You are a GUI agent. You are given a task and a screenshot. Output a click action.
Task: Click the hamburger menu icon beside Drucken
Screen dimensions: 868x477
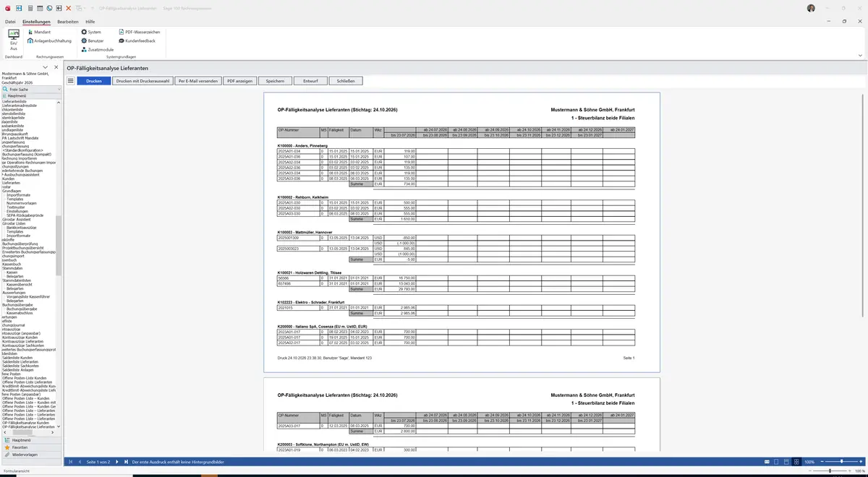(x=71, y=81)
